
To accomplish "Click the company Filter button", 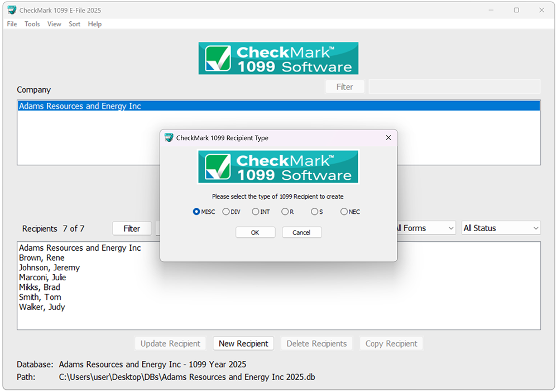I will pos(344,87).
